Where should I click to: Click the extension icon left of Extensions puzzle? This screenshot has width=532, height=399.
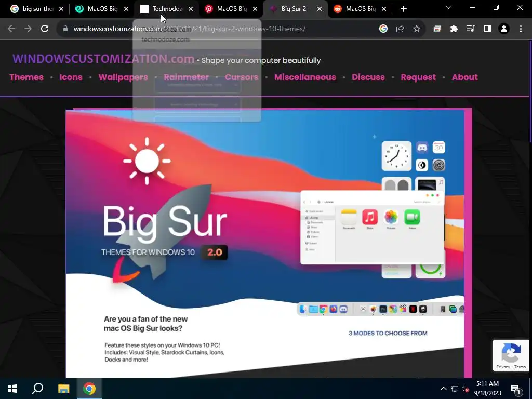point(437,29)
